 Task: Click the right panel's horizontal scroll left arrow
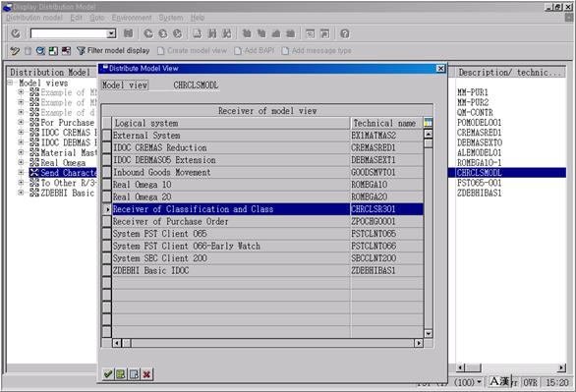(x=461, y=367)
